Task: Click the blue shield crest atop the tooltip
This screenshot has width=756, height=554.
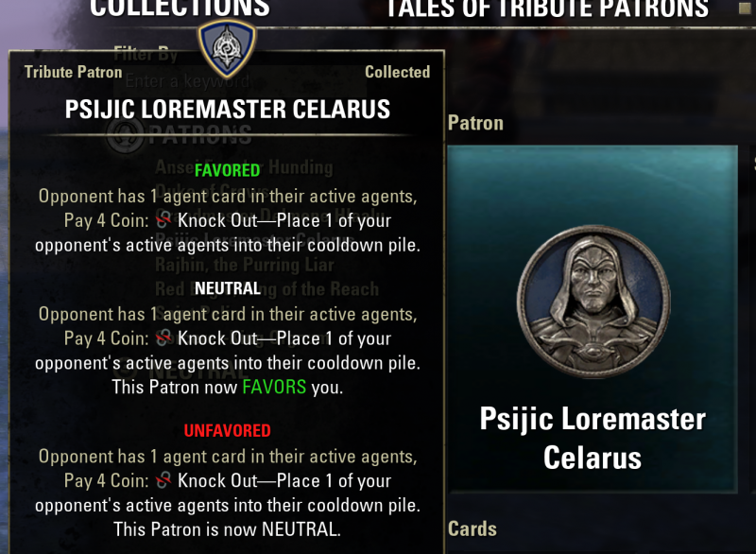Action: click(227, 48)
